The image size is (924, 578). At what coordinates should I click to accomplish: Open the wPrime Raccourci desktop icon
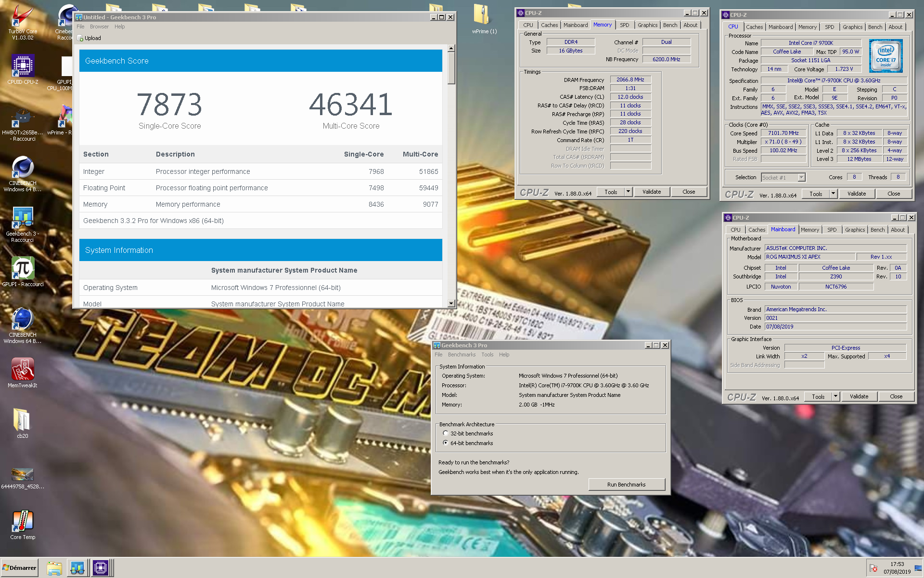pyautogui.click(x=61, y=120)
